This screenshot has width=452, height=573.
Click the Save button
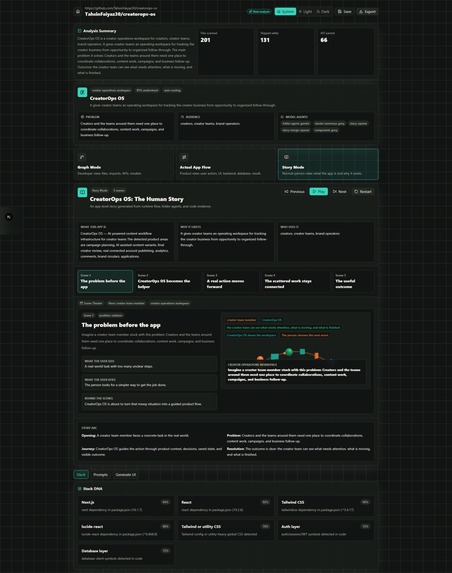[x=345, y=12]
